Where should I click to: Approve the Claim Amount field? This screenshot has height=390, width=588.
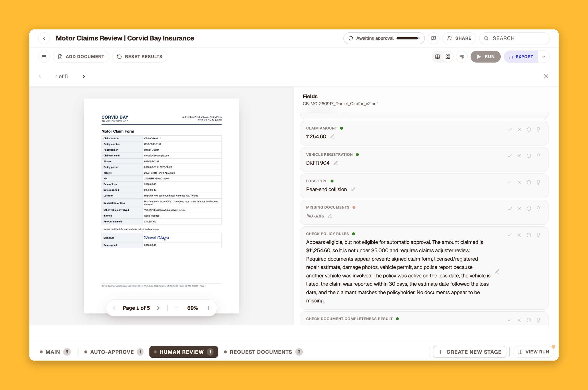point(510,129)
